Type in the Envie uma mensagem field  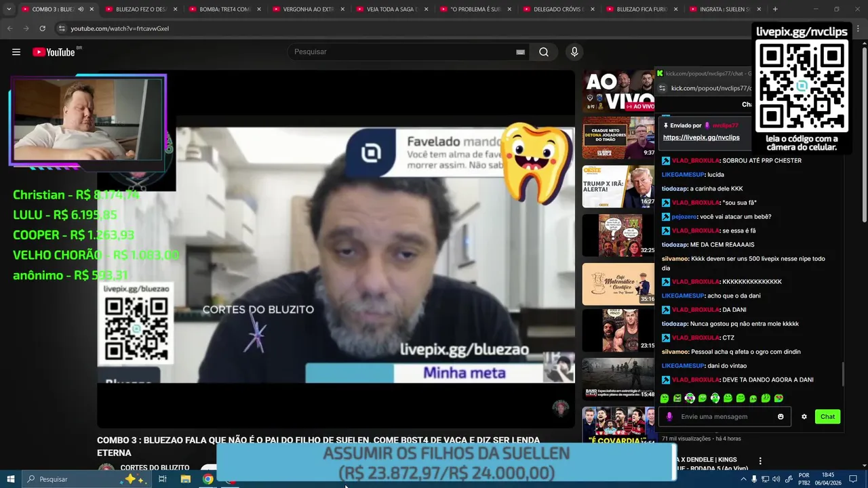726,417
